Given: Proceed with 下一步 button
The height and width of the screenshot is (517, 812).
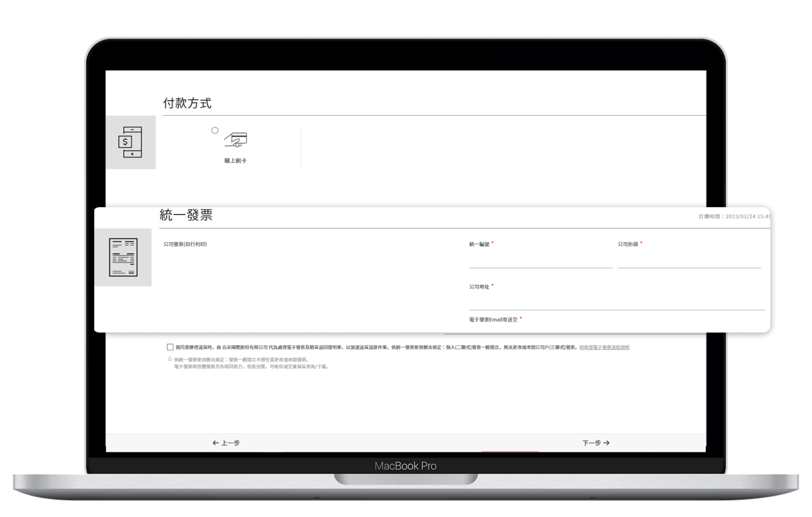Looking at the screenshot, I should click(x=596, y=443).
